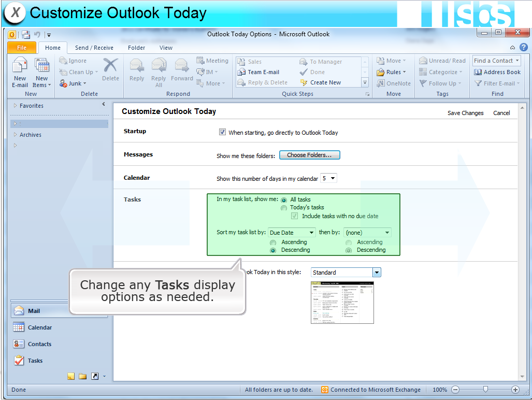Screen dimensions: 532x400
Task: Open the Standard style dropdown
Action: click(377, 273)
